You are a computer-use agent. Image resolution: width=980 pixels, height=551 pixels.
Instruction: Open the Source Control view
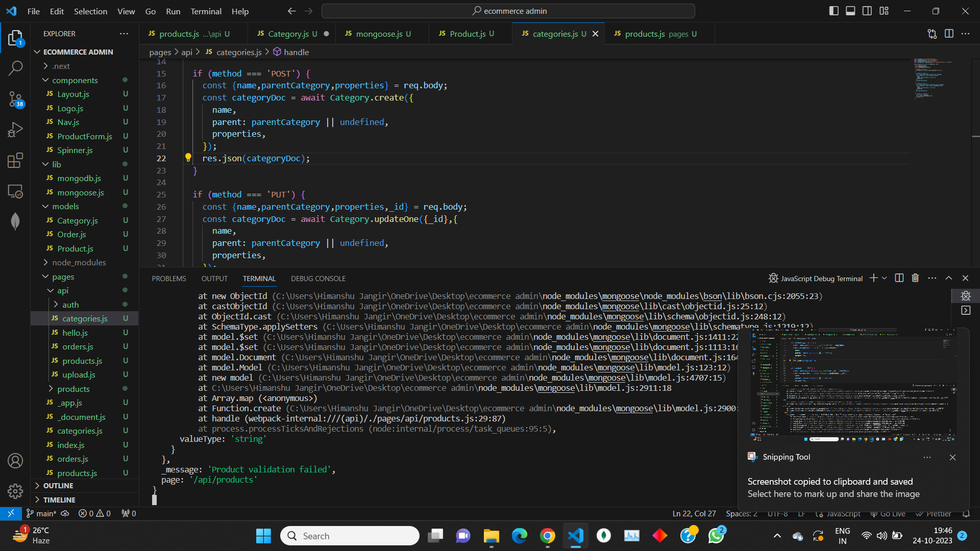(x=15, y=99)
